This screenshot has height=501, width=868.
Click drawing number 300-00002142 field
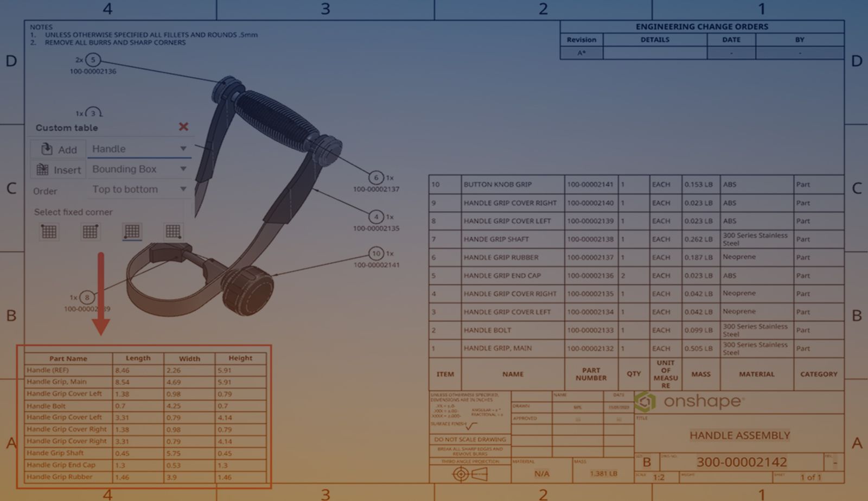741,462
